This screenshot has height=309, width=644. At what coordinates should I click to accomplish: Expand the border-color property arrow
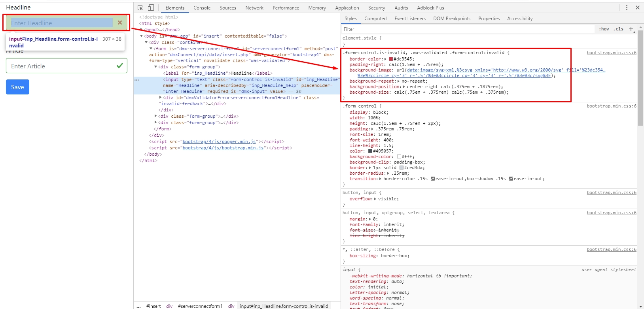tap(385, 59)
